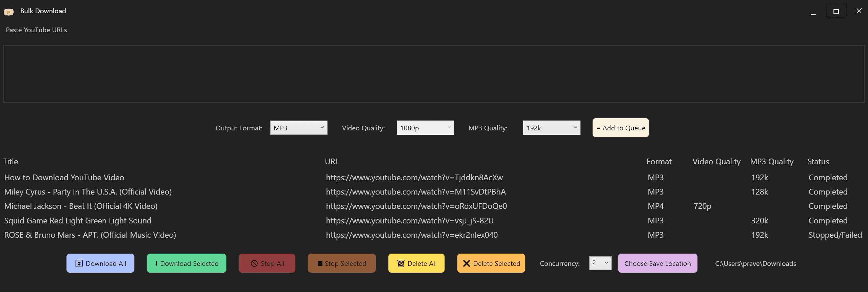Viewport: 868px width, 292px height.
Task: Click the Stop Selected button
Action: point(342,263)
